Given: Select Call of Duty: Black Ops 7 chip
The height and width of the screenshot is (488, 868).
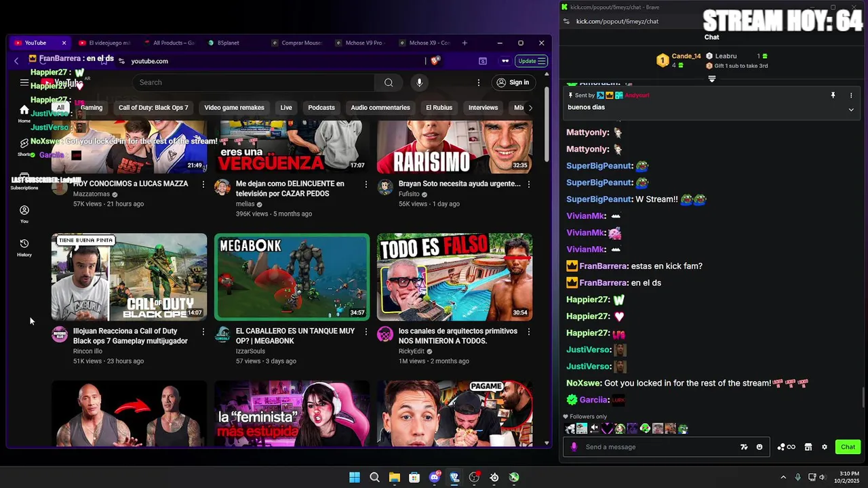Looking at the screenshot, I should [x=153, y=108].
